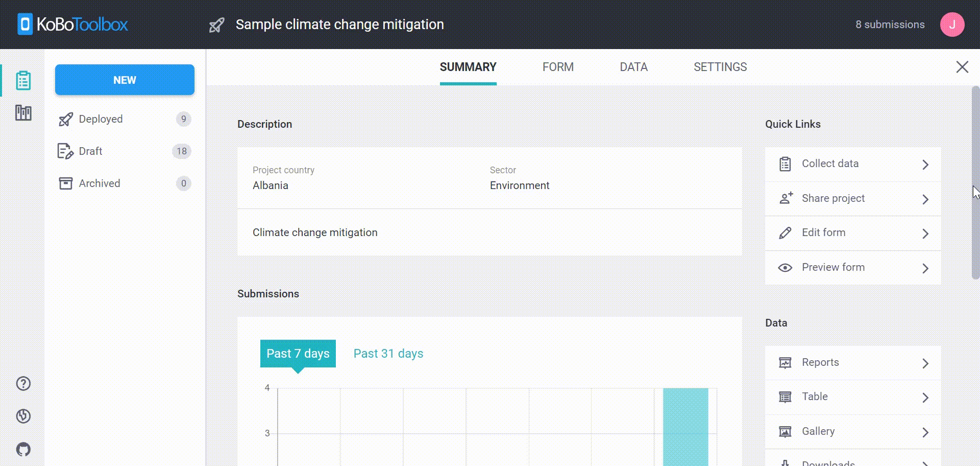This screenshot has height=466, width=980.
Task: Expand the Gallery chevron
Action: tap(925, 432)
